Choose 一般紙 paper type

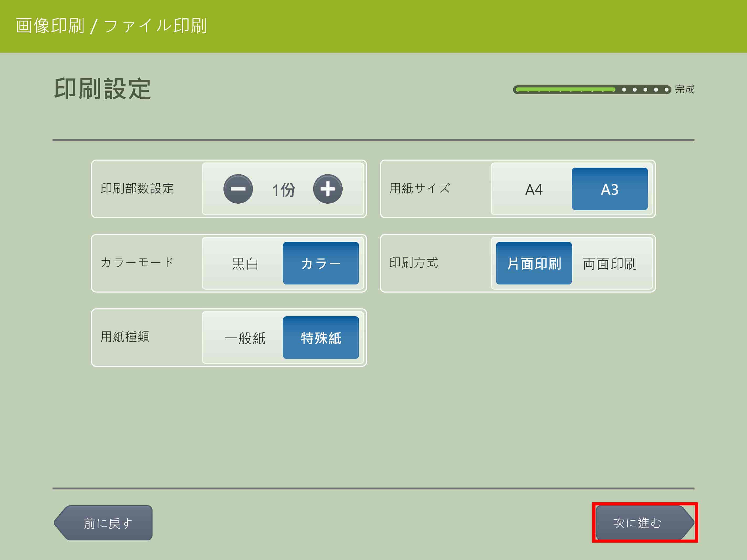tap(245, 337)
